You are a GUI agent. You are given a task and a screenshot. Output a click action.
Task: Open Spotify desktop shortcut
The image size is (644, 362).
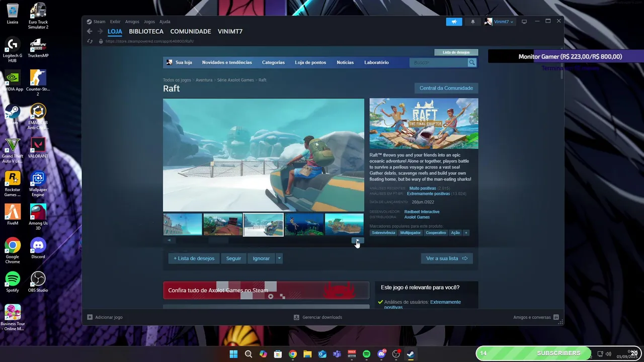[x=13, y=283]
